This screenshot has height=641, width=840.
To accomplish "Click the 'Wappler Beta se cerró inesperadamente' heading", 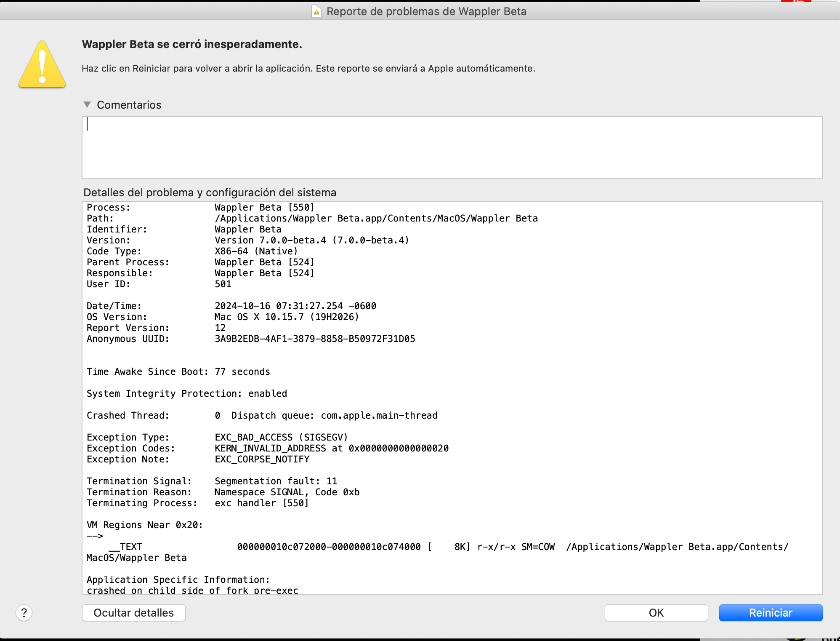I will point(192,44).
